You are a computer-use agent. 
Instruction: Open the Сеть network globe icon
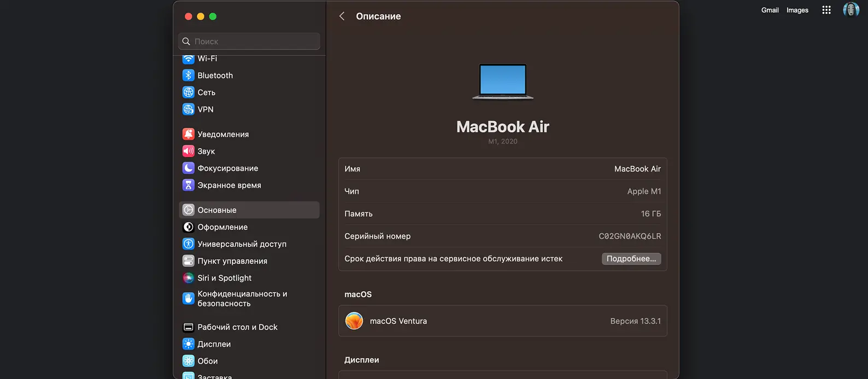(x=188, y=92)
